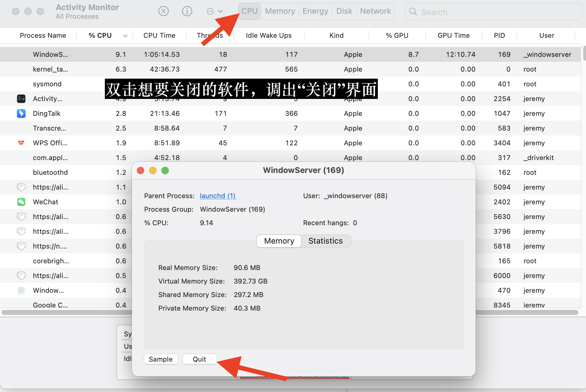Click the Window... process icon (PID 470)
Image resolution: width=586 pixels, height=392 pixels.
click(x=21, y=290)
